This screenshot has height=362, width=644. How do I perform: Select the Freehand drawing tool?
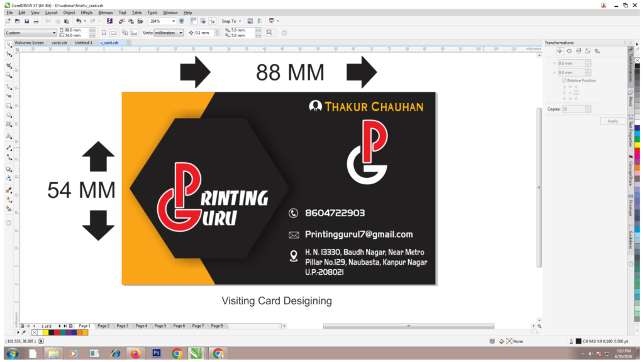pos(9,87)
